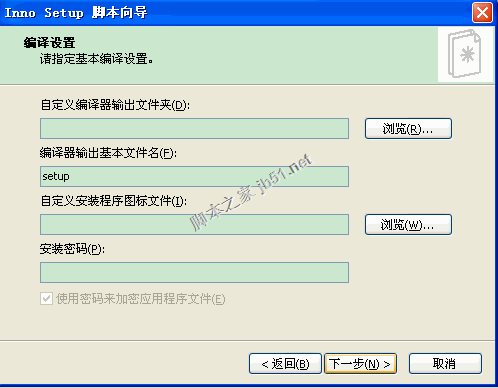Viewport: 498px width, 388px height.
Task: Click the setup password input field
Action: tap(194, 272)
